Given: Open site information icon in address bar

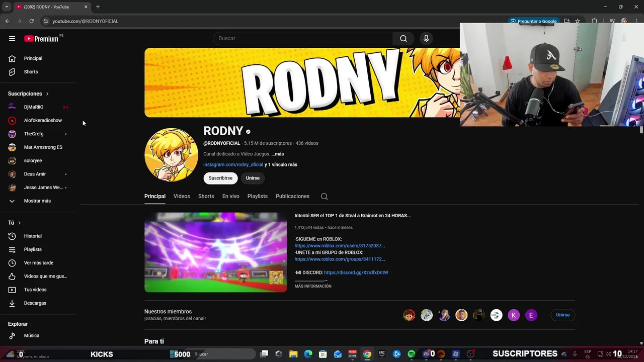Looking at the screenshot, I should pyautogui.click(x=46, y=21).
